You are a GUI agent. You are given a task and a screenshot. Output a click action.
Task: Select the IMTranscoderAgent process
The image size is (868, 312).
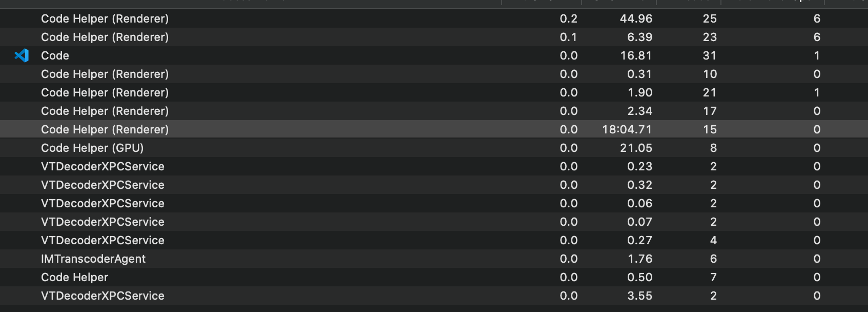[x=205, y=259]
